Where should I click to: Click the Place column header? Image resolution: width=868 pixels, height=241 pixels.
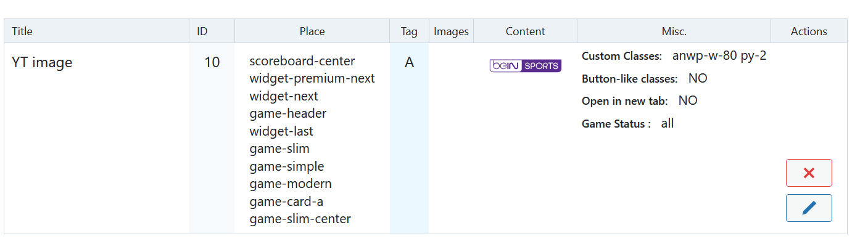click(x=312, y=31)
